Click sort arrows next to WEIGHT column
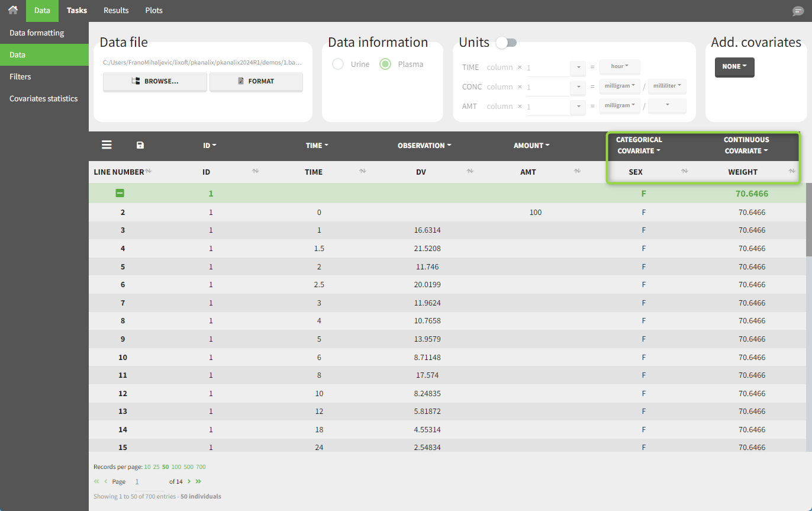This screenshot has height=511, width=812. coord(792,171)
